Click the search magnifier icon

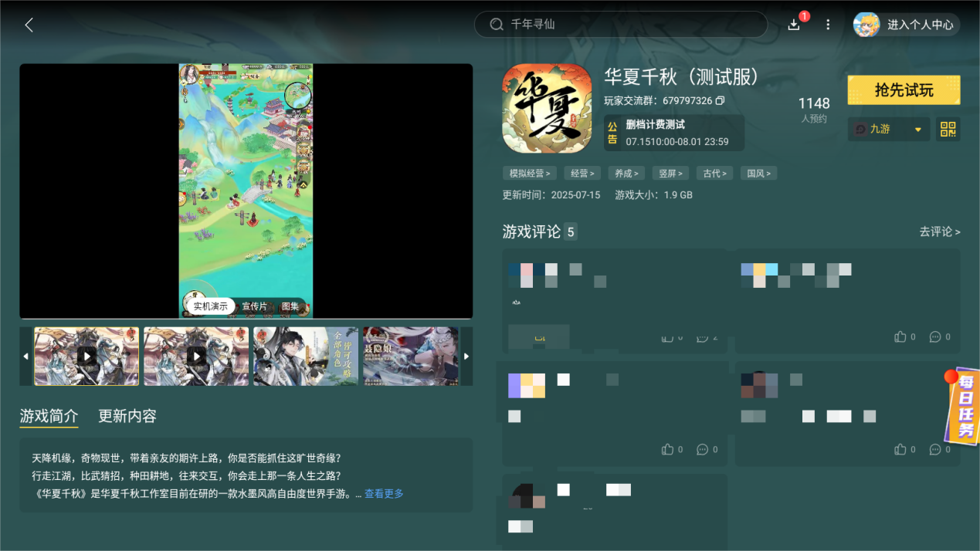tap(497, 25)
